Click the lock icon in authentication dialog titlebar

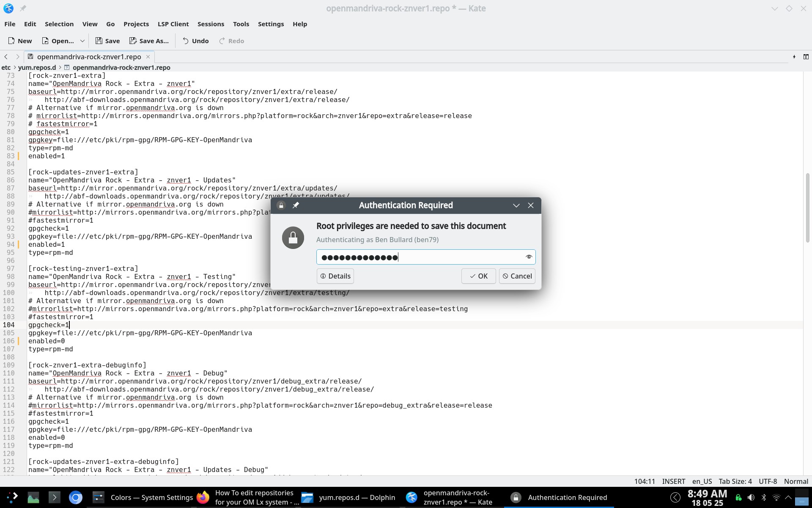click(281, 205)
